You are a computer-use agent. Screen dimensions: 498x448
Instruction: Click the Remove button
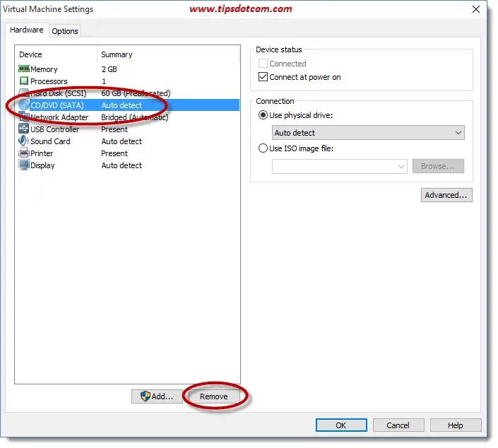pos(213,396)
